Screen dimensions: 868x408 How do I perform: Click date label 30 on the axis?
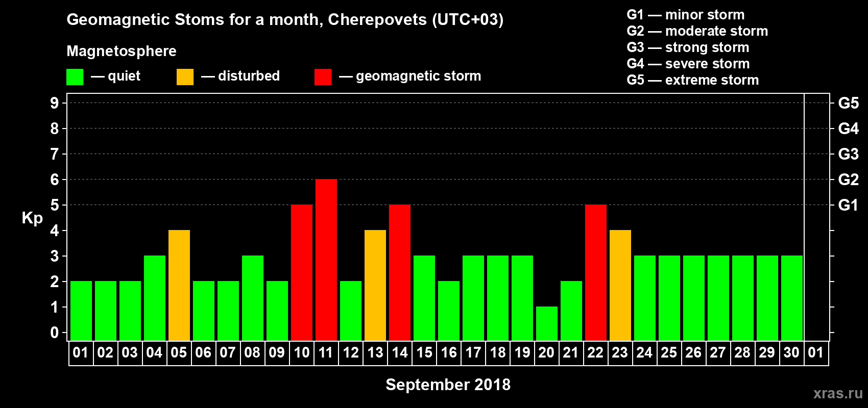tap(791, 353)
